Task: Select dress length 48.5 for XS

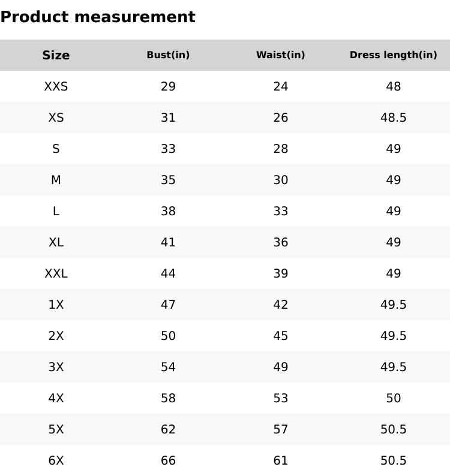Action: [x=393, y=118]
